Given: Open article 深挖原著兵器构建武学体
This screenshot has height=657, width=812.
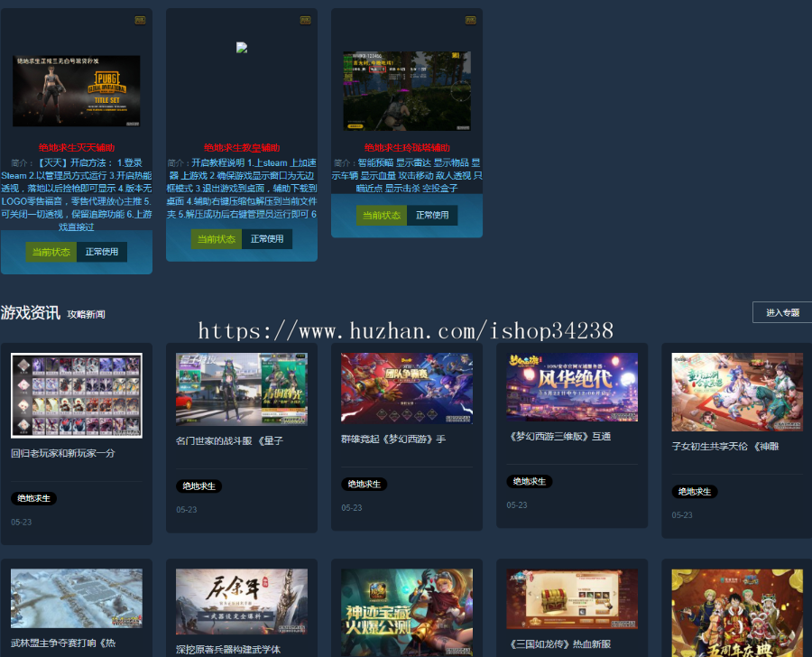Looking at the screenshot, I should [228, 650].
